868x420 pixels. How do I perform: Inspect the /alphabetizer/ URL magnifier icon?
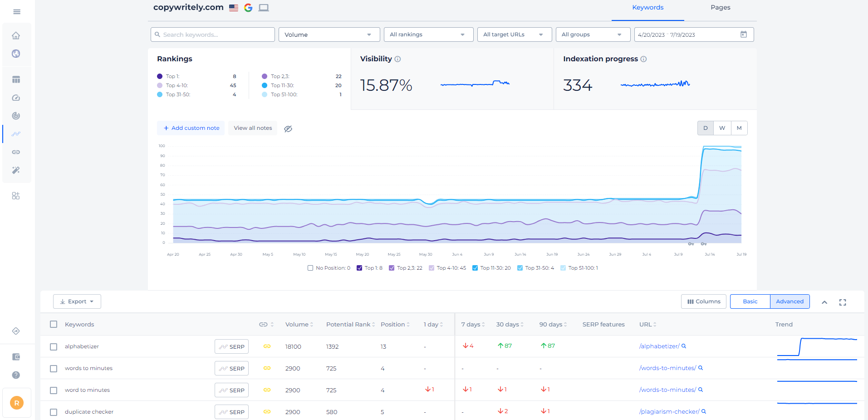coord(684,346)
